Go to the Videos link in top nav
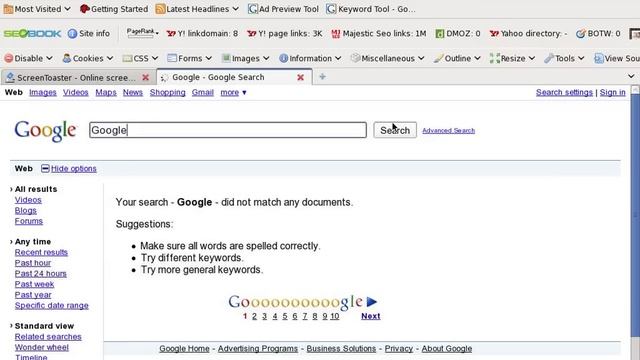The image size is (640, 360). pos(76,92)
